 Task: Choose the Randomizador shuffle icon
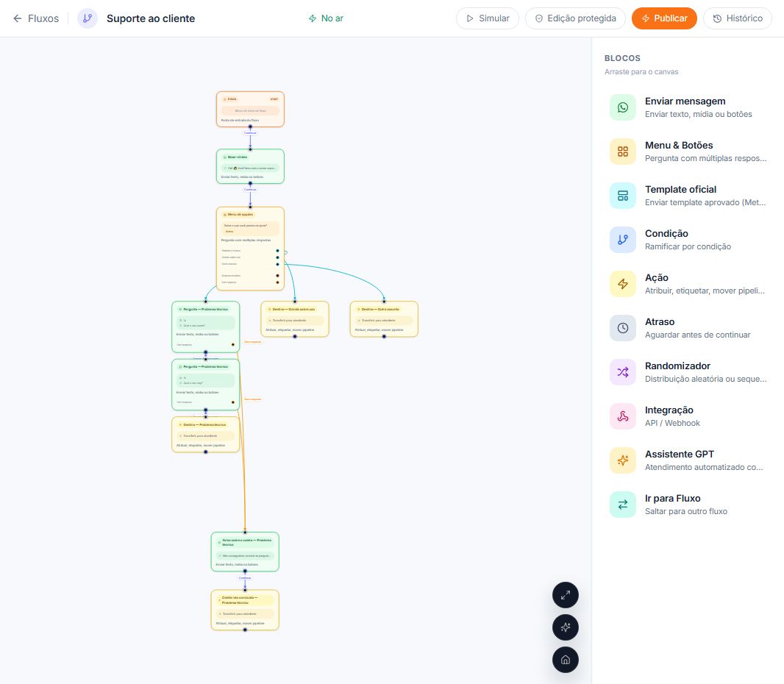point(622,372)
